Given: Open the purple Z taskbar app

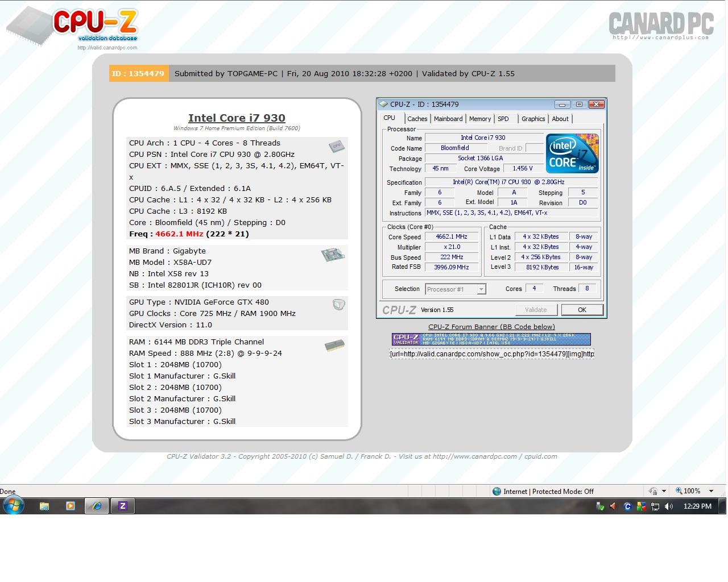Looking at the screenshot, I should pyautogui.click(x=122, y=506).
